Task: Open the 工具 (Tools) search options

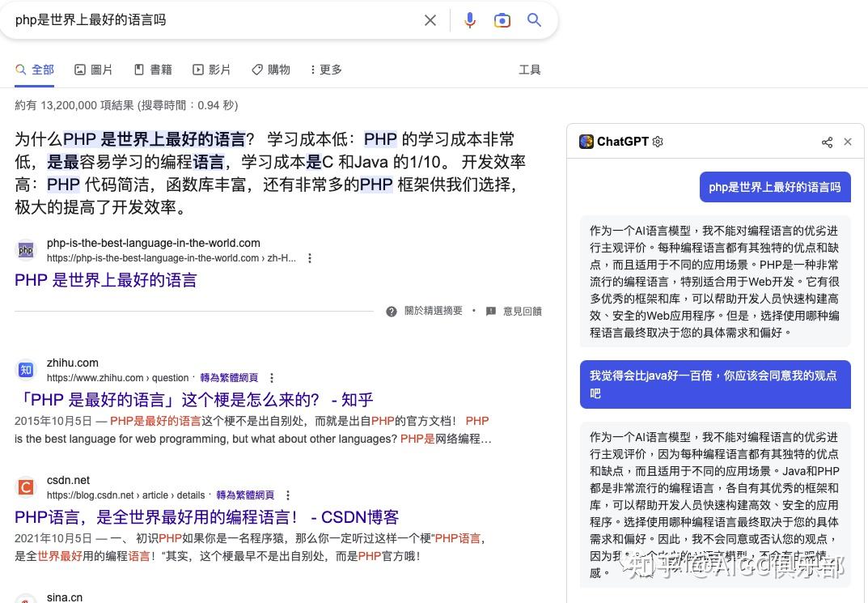Action: [x=529, y=70]
